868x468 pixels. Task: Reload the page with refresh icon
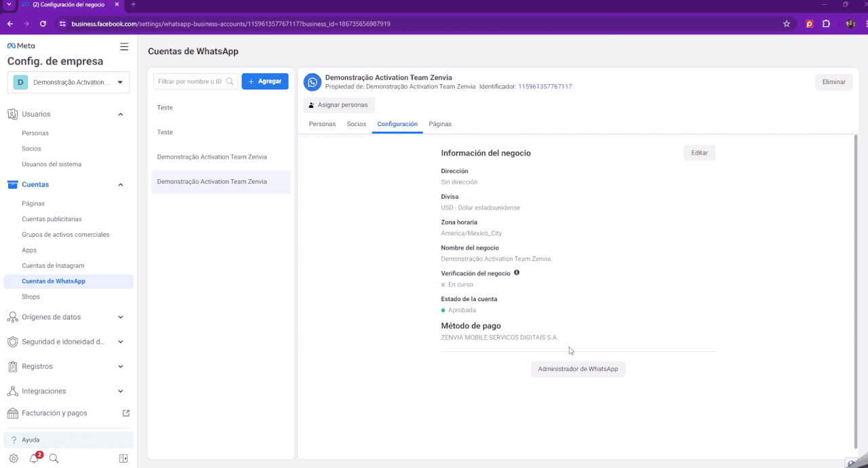pyautogui.click(x=43, y=24)
